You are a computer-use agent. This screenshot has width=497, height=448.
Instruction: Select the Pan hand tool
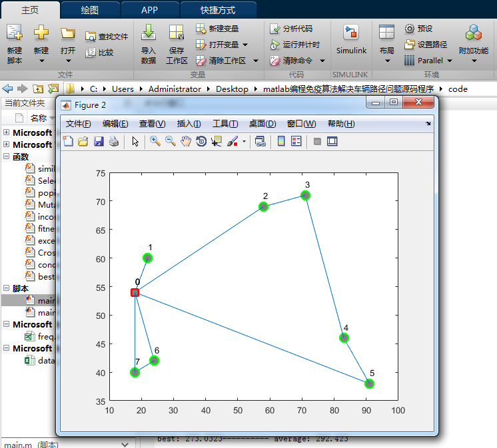click(186, 141)
